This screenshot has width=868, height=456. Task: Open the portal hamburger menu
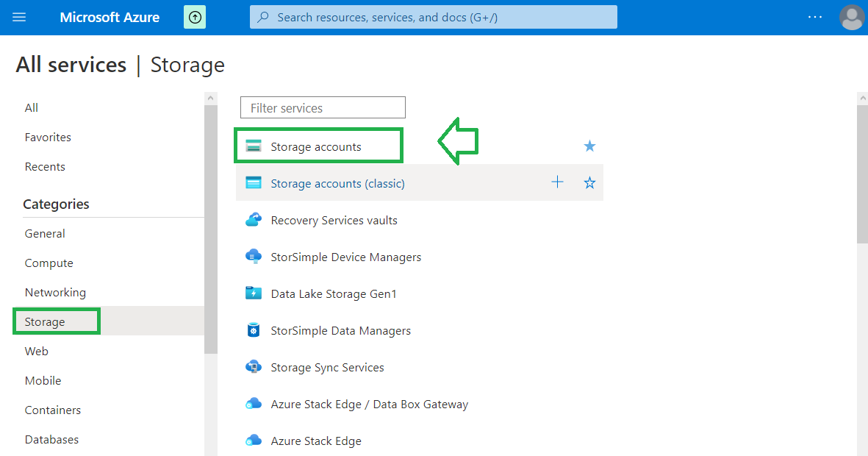[x=19, y=17]
